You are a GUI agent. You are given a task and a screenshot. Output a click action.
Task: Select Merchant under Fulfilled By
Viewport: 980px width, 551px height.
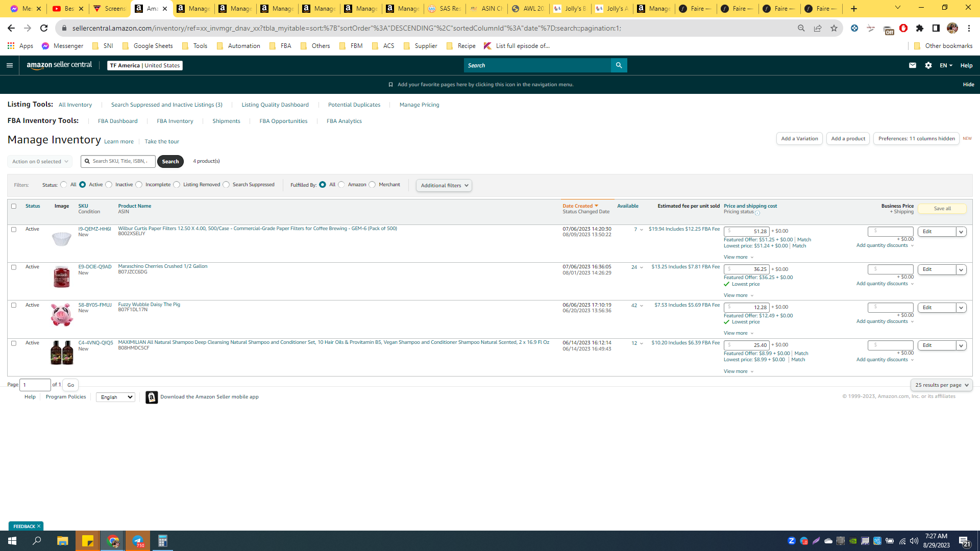(372, 185)
